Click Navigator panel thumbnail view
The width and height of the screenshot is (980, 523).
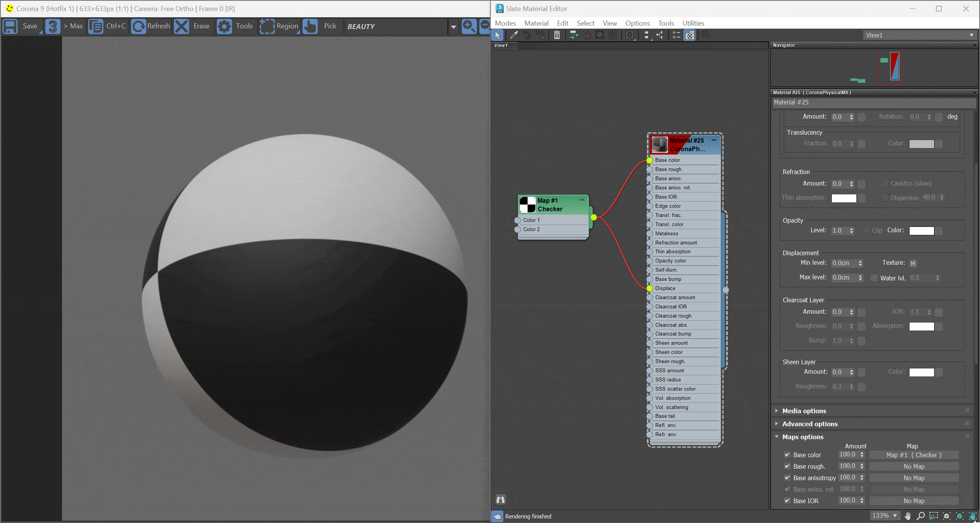tap(874, 67)
